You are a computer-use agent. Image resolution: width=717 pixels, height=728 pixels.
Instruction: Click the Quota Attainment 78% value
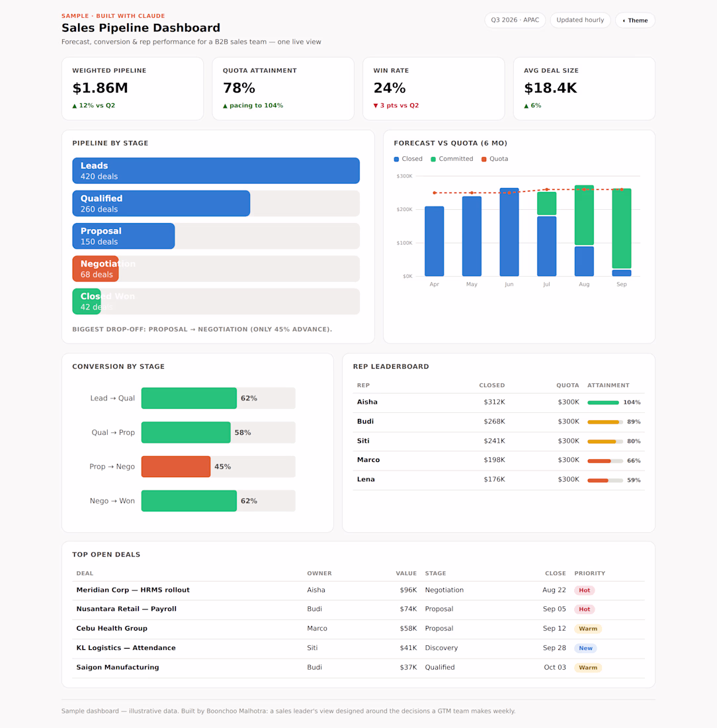239,88
